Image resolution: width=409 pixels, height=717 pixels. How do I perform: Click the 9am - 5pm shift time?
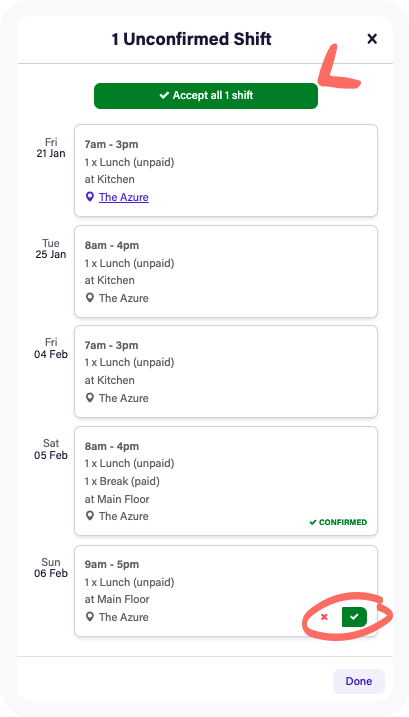[x=112, y=564]
